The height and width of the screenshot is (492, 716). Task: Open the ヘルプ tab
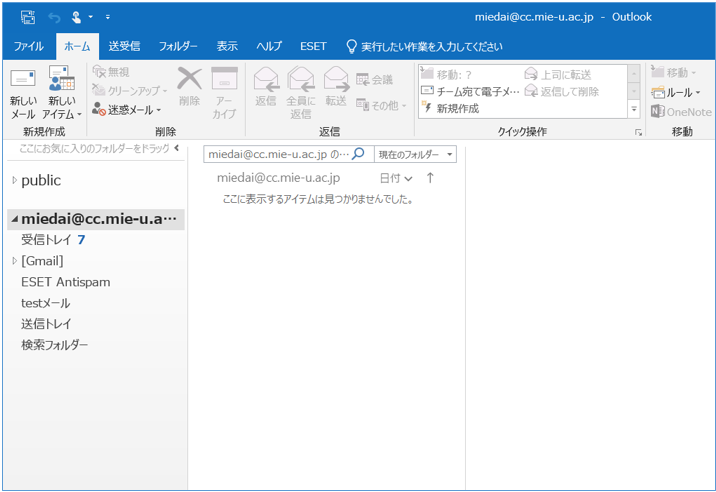(268, 46)
